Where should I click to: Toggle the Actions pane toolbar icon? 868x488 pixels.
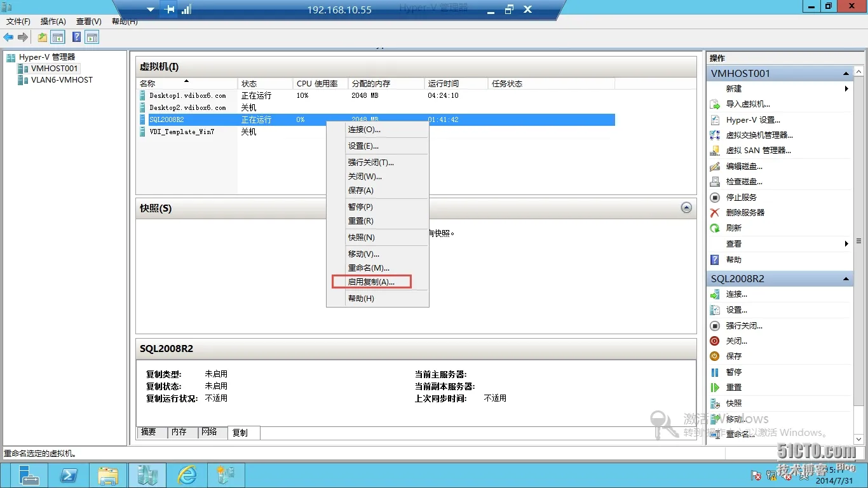(x=92, y=37)
